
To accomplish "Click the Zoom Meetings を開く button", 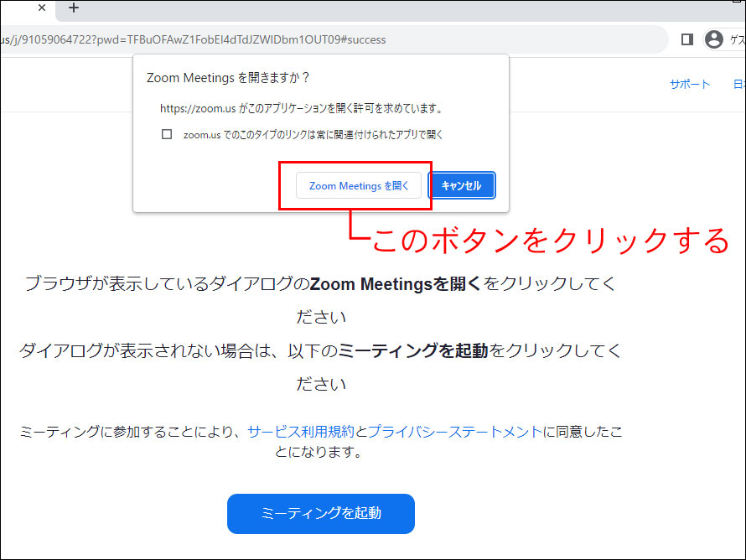I will coord(359,185).
